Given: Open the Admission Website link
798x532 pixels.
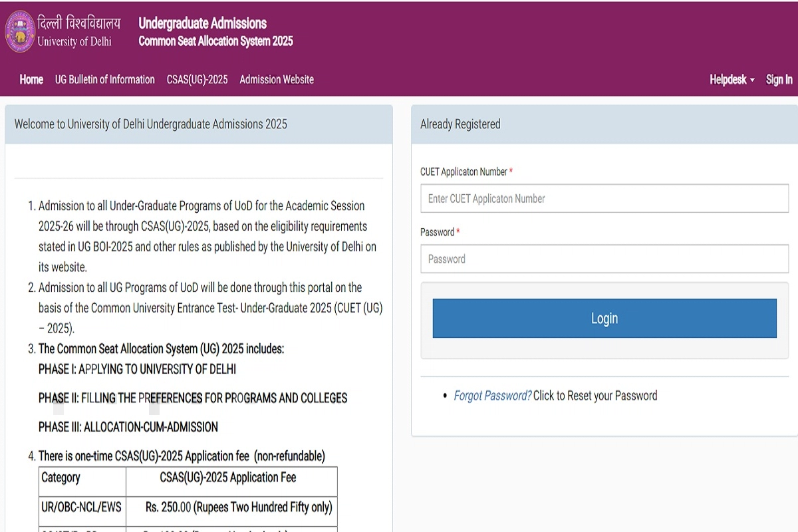Looking at the screenshot, I should click(277, 80).
